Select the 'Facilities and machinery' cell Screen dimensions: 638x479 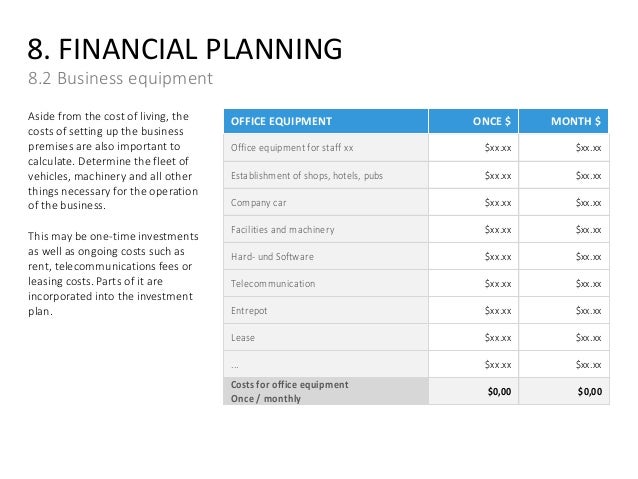326,230
